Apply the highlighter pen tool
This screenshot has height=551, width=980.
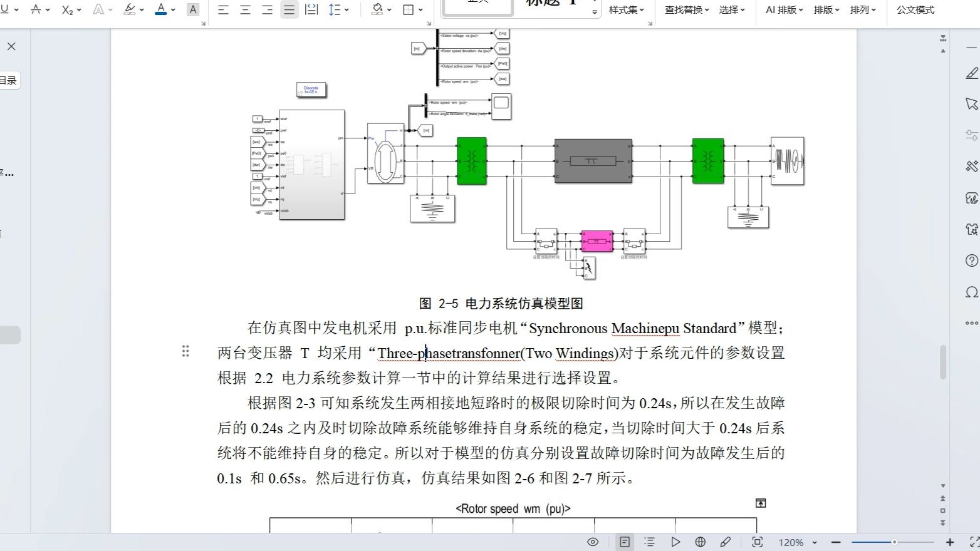[x=128, y=9]
